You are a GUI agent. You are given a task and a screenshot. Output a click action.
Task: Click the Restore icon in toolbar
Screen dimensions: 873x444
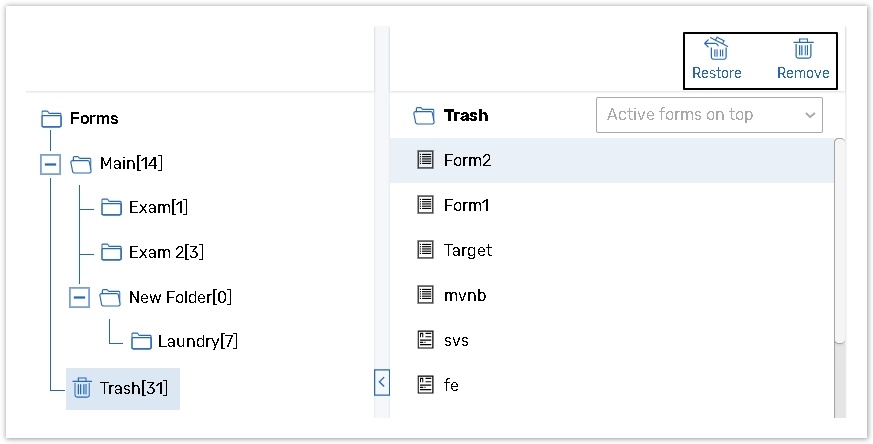(716, 49)
